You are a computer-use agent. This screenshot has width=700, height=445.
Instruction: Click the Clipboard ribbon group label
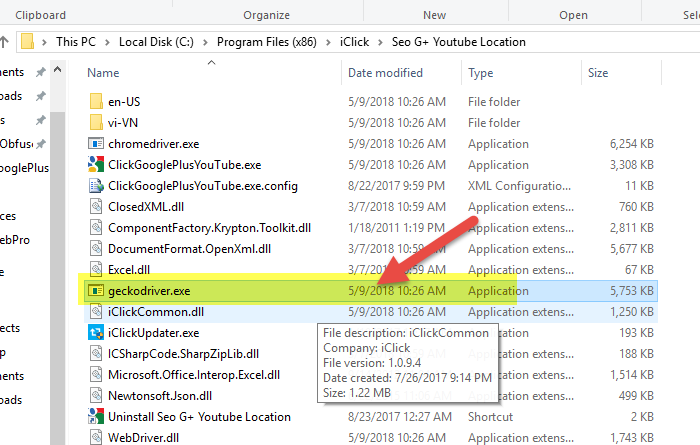click(41, 15)
